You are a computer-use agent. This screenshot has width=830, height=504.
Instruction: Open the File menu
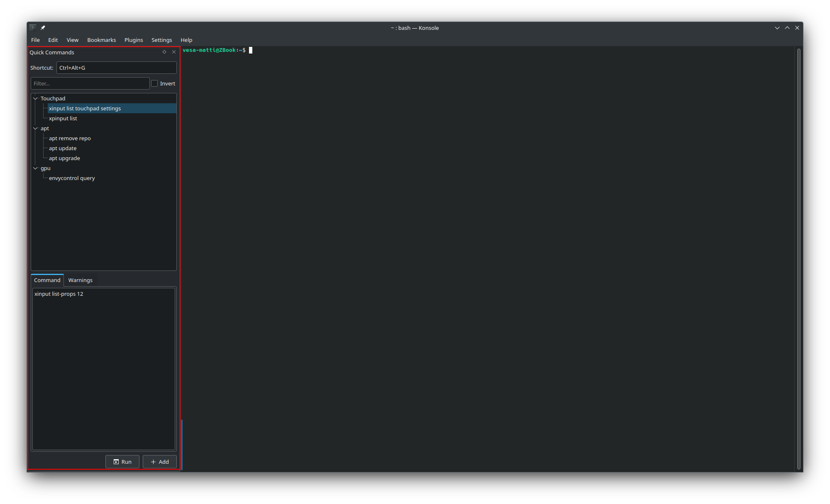[x=36, y=40]
